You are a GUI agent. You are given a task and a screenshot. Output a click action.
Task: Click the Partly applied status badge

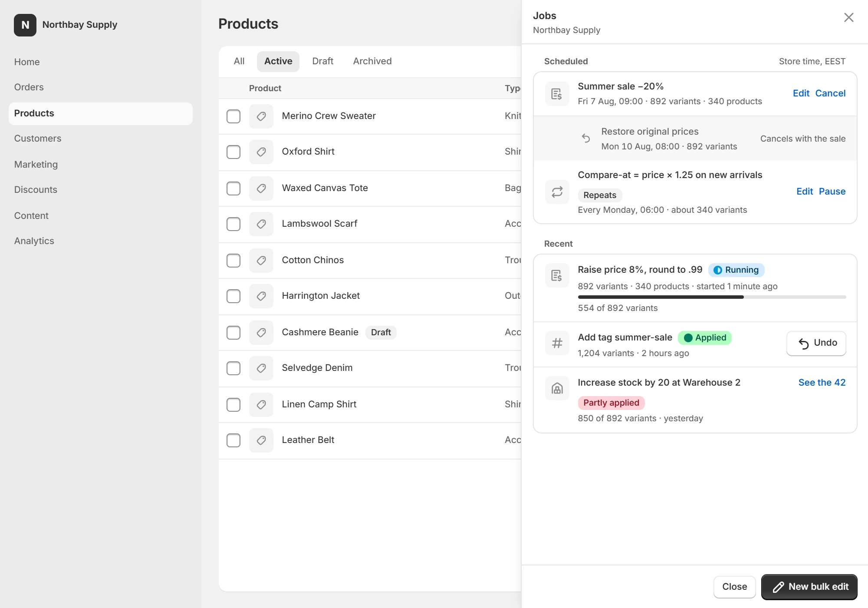coord(611,403)
